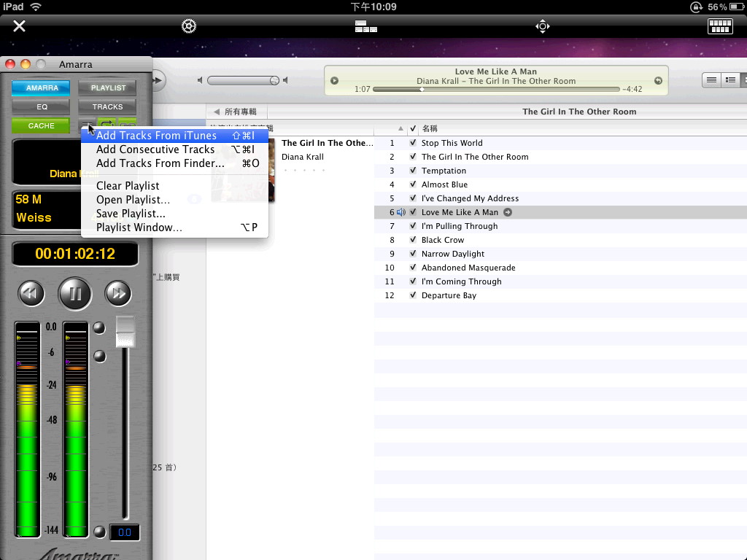Uncheck the Black Crow track checkbox
This screenshot has height=560, width=747.
point(413,240)
